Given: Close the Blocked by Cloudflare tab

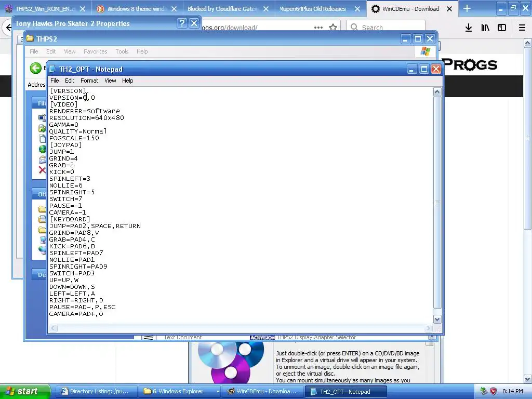Looking at the screenshot, I should pos(266,9).
